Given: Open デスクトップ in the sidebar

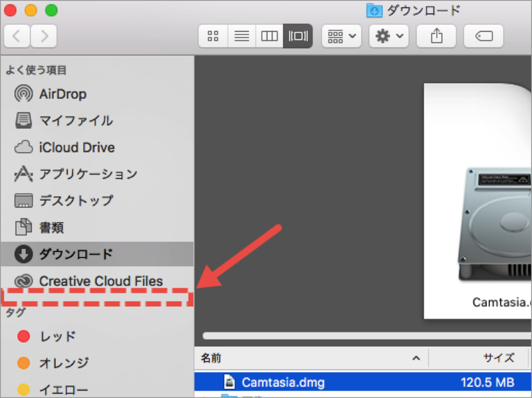Looking at the screenshot, I should 97,201.
